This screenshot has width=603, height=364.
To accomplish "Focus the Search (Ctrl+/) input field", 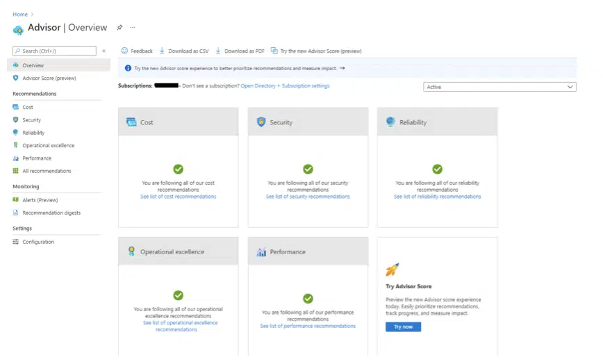I will coord(54,51).
